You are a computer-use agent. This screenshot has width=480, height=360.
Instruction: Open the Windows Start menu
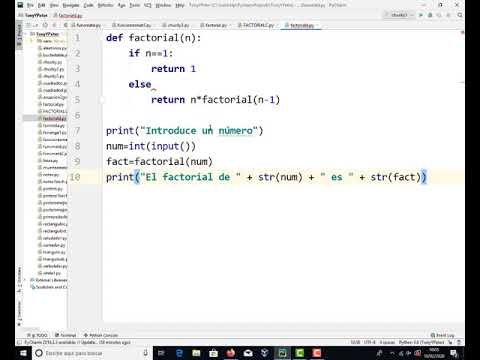click(23, 353)
